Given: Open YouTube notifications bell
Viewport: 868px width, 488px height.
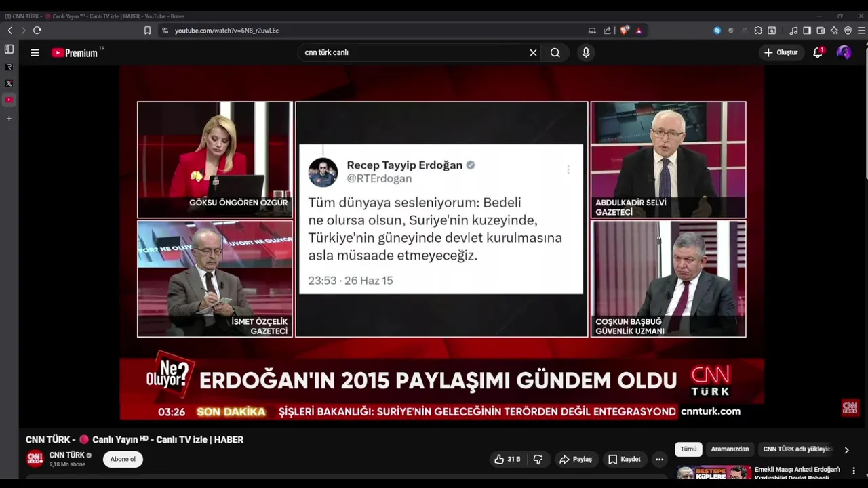Looking at the screenshot, I should point(818,52).
